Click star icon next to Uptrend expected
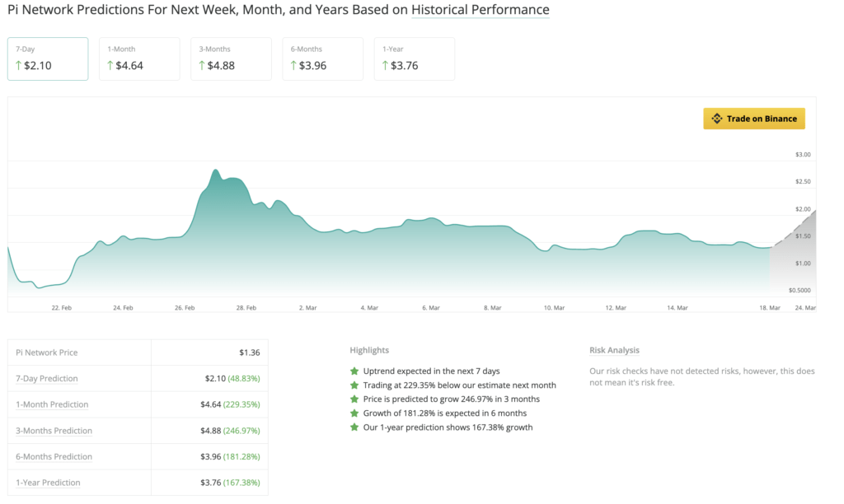 [x=354, y=371]
